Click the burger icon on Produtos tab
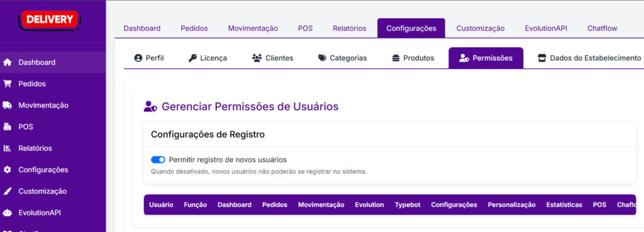Image resolution: width=644 pixels, height=232 pixels. coord(396,58)
